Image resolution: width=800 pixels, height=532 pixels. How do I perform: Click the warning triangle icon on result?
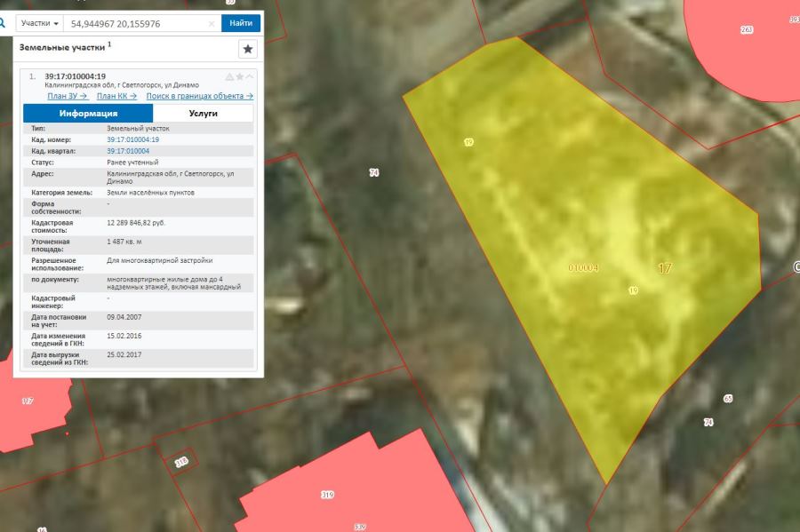coord(229,76)
